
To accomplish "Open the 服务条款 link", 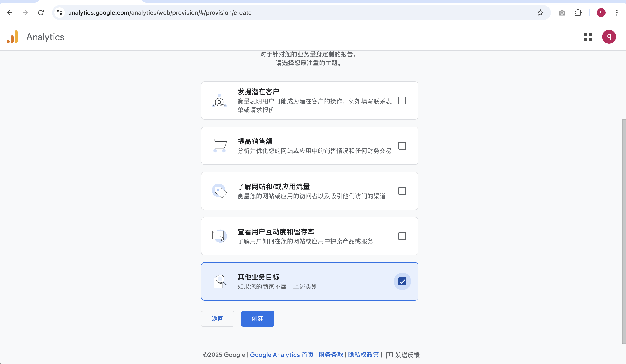I will pos(331,355).
